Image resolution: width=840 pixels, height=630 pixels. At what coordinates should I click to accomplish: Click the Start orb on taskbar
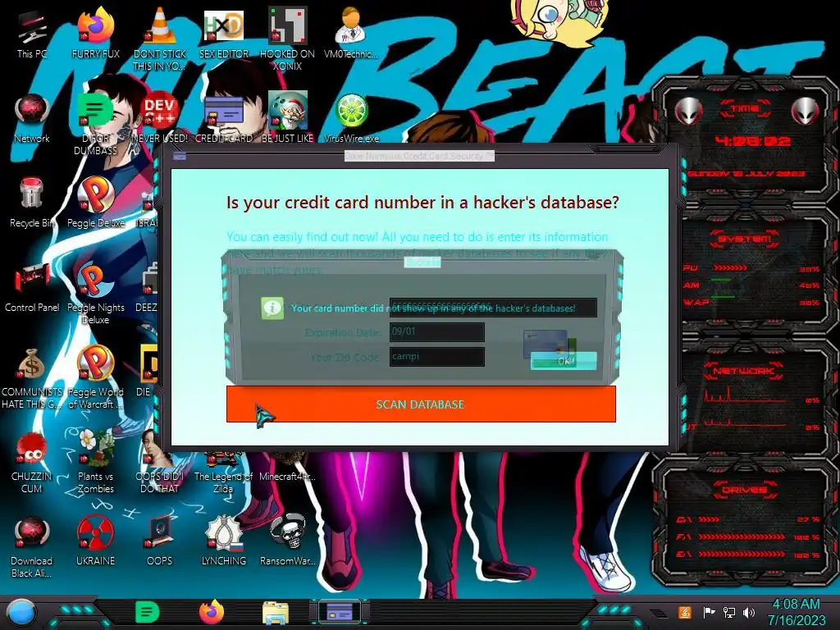pyautogui.click(x=21, y=611)
